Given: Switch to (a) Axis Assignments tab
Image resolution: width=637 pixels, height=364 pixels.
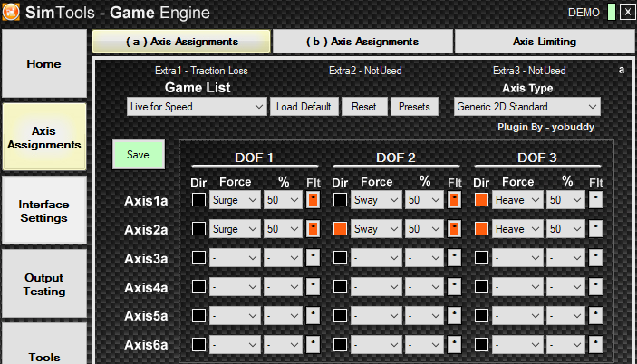Looking at the screenshot, I should click(181, 42).
